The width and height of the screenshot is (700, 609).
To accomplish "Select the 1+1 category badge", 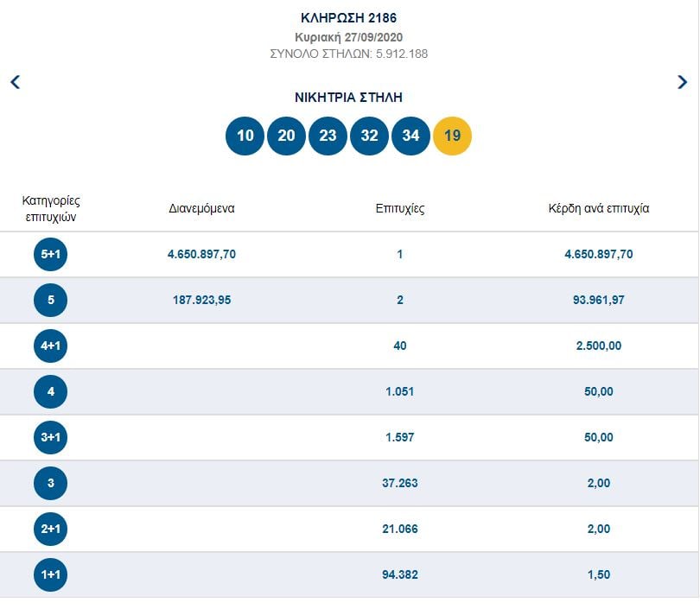I will click(x=50, y=575).
